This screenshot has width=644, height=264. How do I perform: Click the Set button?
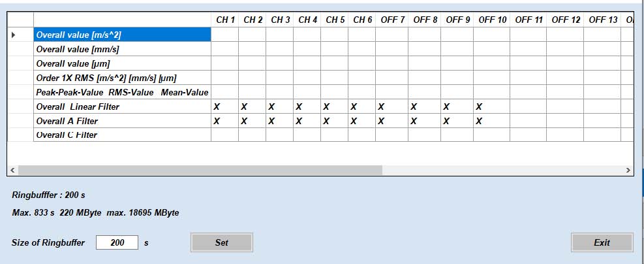click(x=222, y=242)
